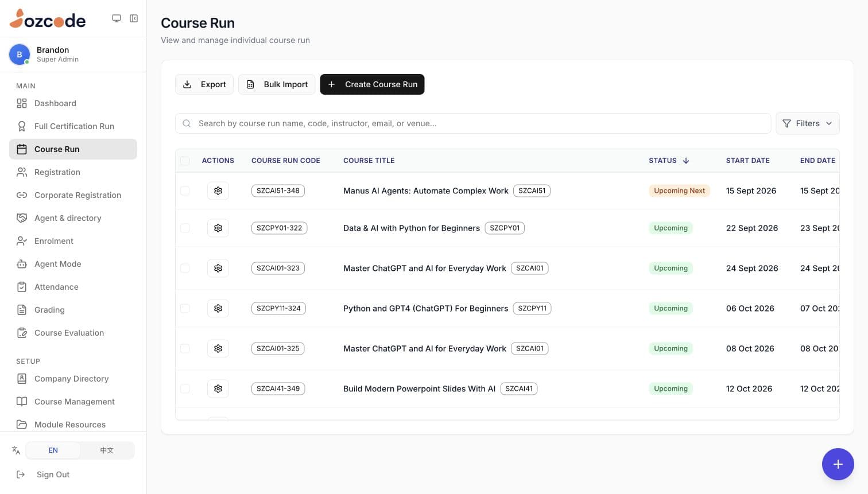Click the translate language icon
Viewport: 868px width, 494px height.
pos(16,450)
